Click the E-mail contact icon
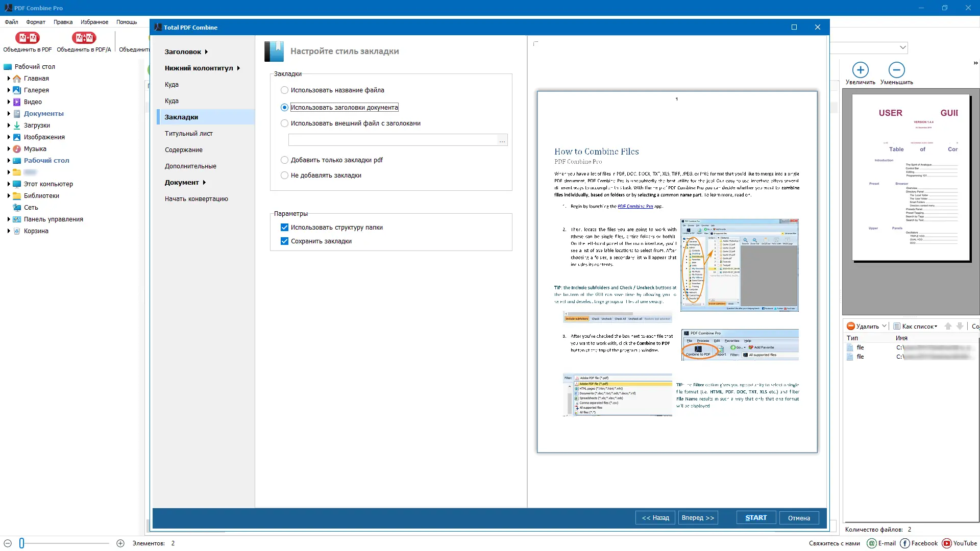 (872, 543)
